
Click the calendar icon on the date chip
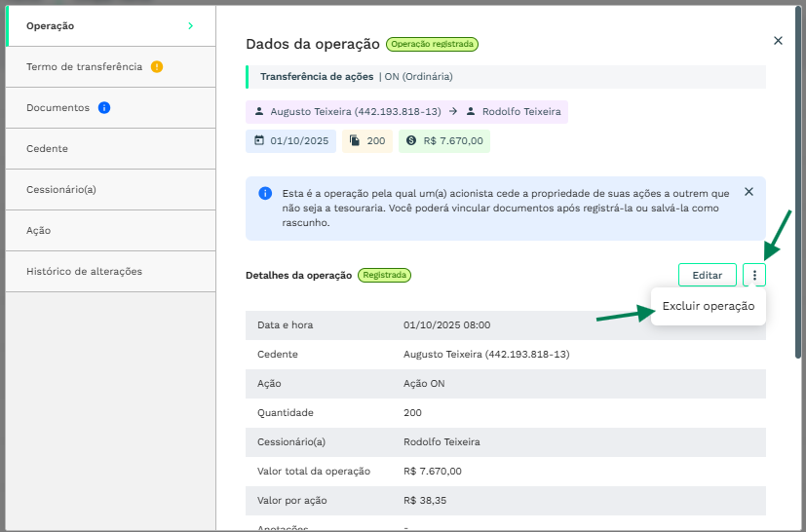point(259,141)
